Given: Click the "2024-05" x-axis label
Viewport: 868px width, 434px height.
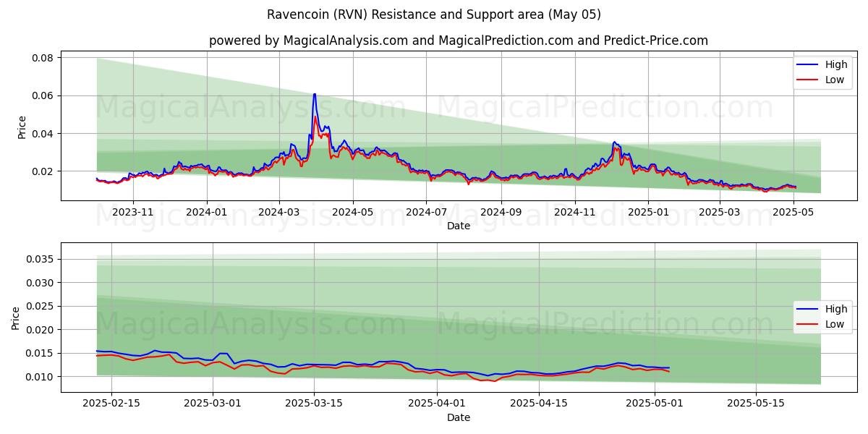Looking at the screenshot, I should click(x=353, y=212).
